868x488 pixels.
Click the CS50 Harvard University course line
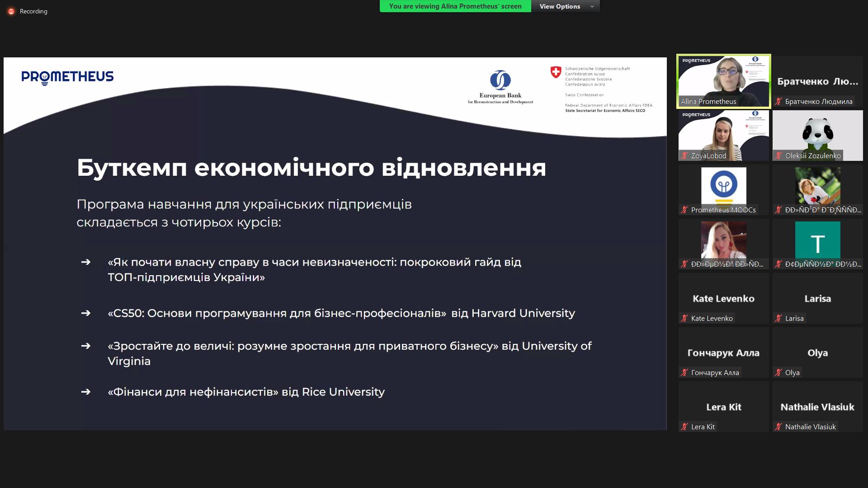[341, 313]
